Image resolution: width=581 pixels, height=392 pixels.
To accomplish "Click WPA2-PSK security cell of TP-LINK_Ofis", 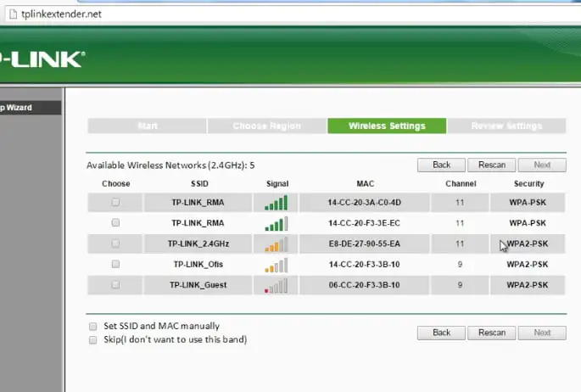I will click(x=528, y=265).
